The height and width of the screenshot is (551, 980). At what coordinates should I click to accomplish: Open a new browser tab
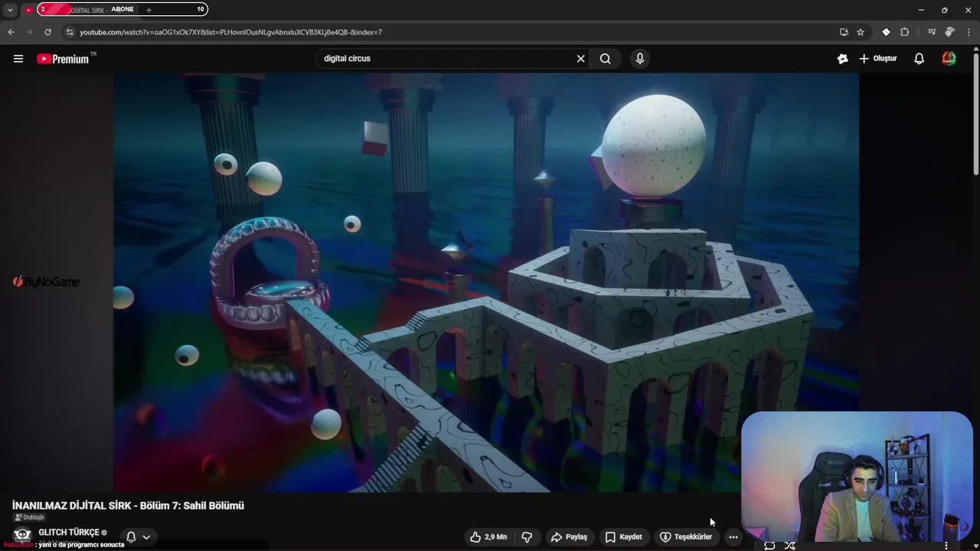149,10
